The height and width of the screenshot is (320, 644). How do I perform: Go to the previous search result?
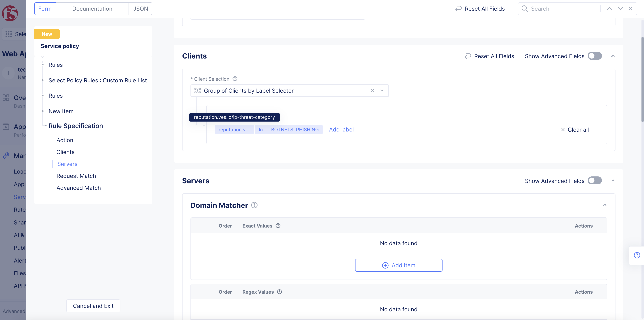tap(609, 8)
